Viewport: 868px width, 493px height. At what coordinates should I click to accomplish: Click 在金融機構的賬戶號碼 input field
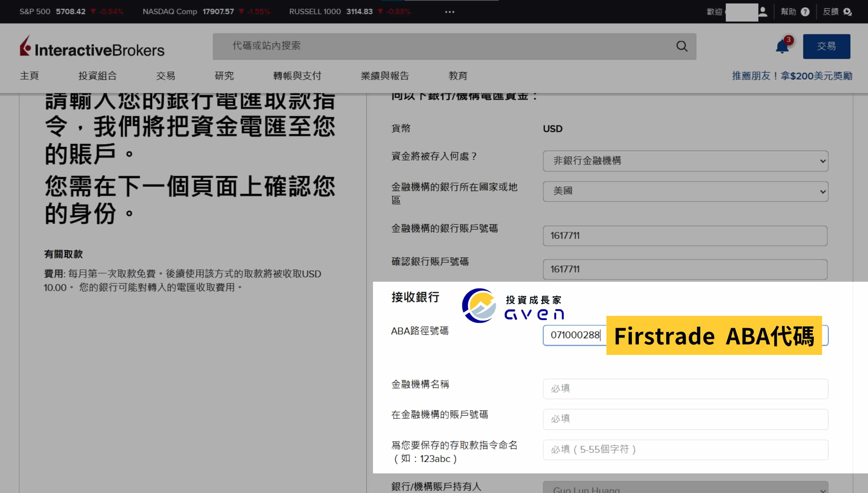click(685, 419)
